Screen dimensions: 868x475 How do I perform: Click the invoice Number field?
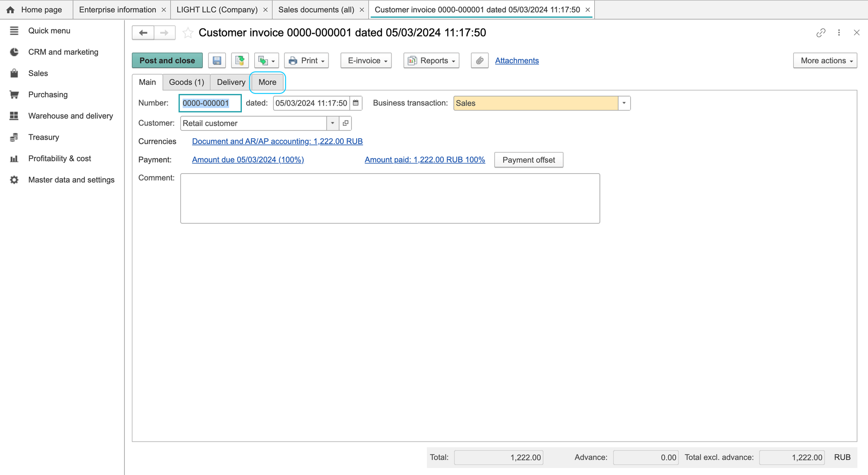(210, 103)
